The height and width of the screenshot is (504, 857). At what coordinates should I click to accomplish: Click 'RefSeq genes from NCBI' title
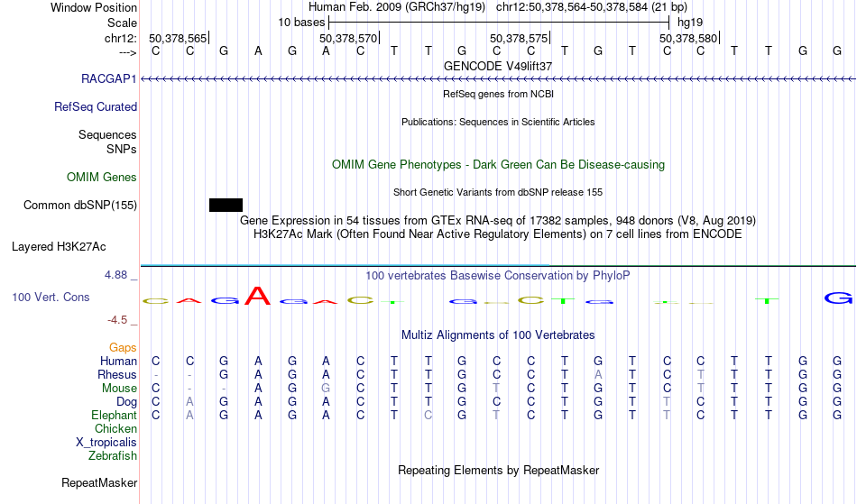pos(498,94)
